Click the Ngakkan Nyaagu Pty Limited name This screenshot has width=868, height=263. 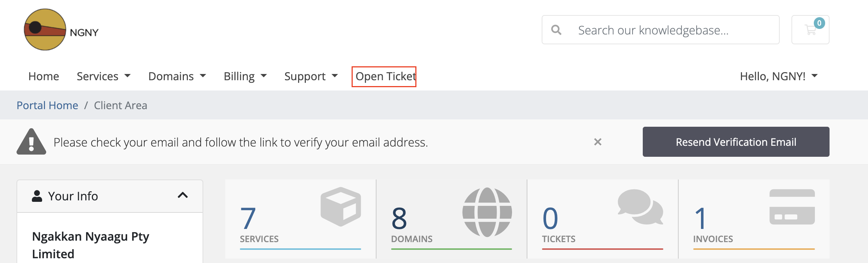tap(90, 245)
